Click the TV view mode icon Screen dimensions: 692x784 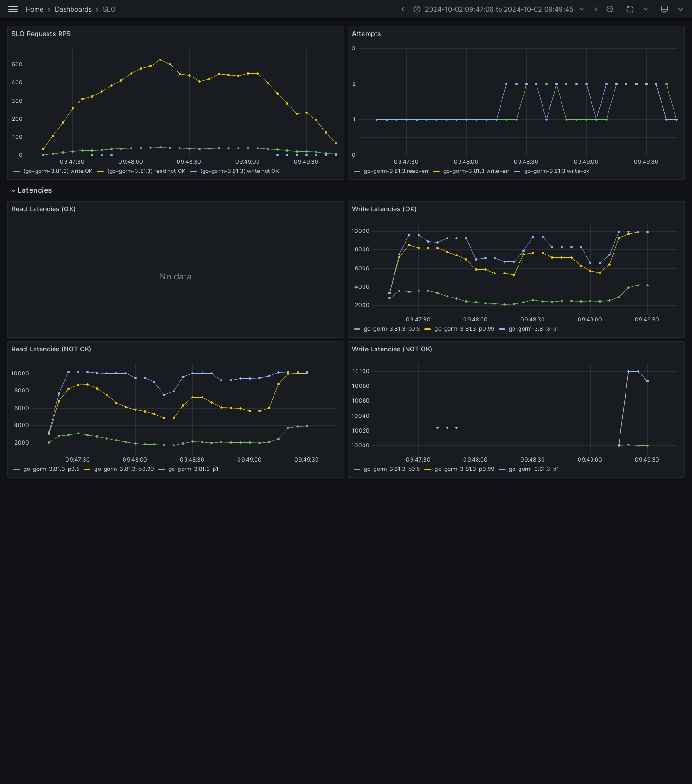(664, 9)
